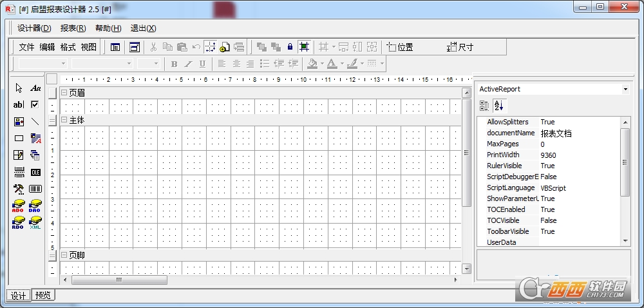The width and height of the screenshot is (644, 308).
Task: Select the Label 'Aa' tool
Action: click(35, 88)
